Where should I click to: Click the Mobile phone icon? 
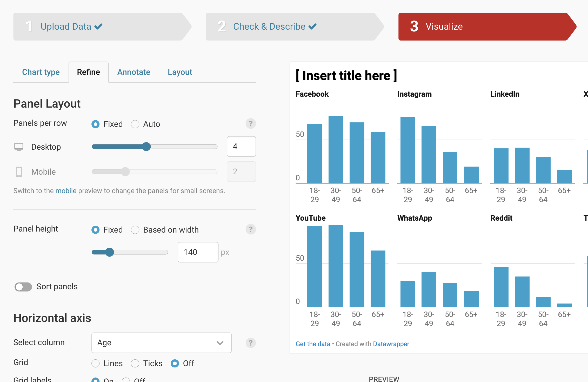click(19, 172)
